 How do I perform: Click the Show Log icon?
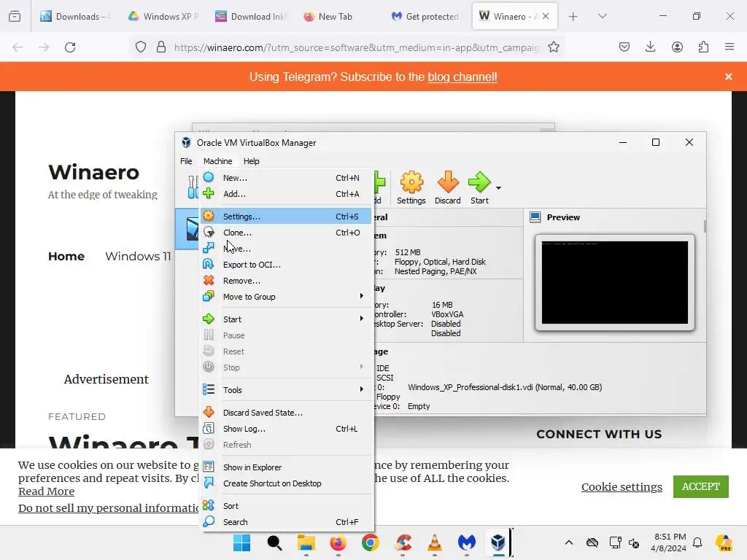209,429
